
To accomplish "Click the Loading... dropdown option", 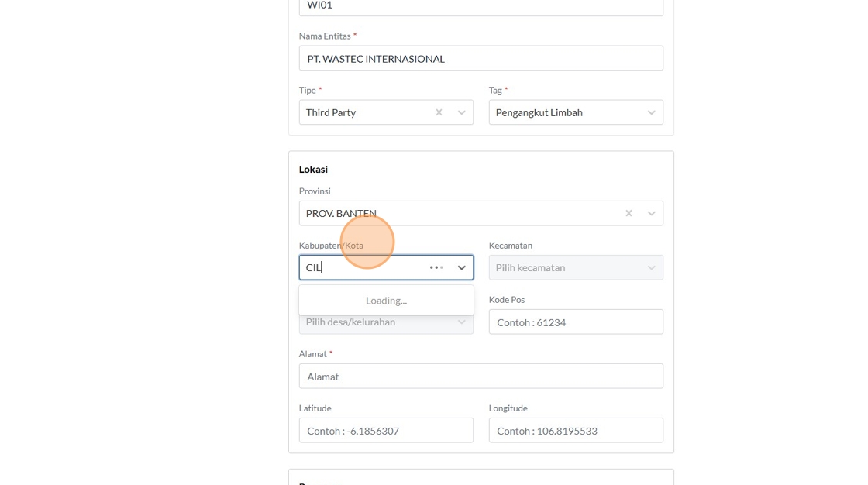I will [386, 300].
